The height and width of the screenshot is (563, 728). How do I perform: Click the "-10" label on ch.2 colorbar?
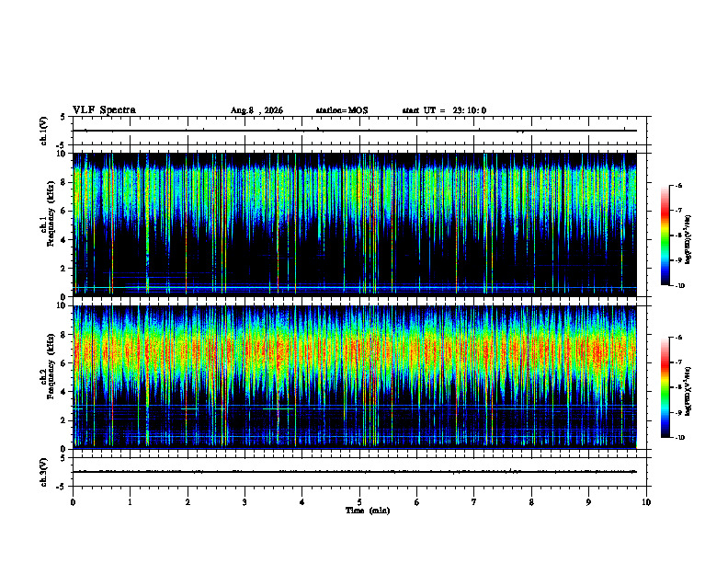click(679, 438)
